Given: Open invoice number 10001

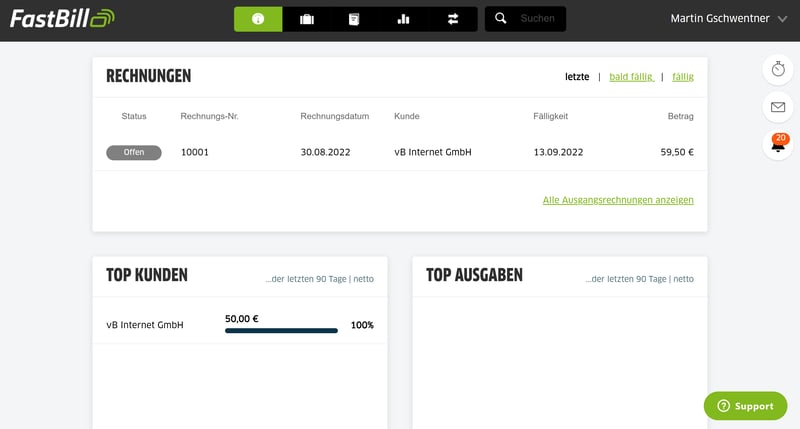Looking at the screenshot, I should point(195,153).
